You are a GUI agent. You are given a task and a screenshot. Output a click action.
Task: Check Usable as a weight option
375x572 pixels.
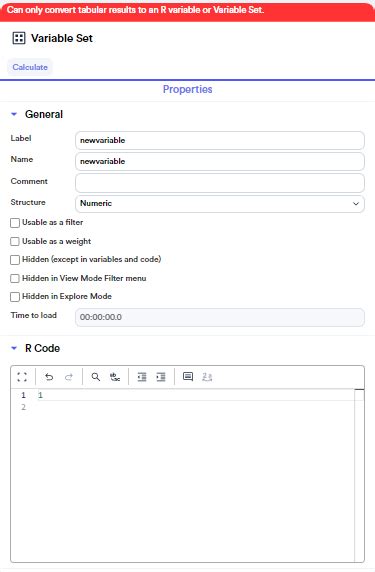(15, 241)
